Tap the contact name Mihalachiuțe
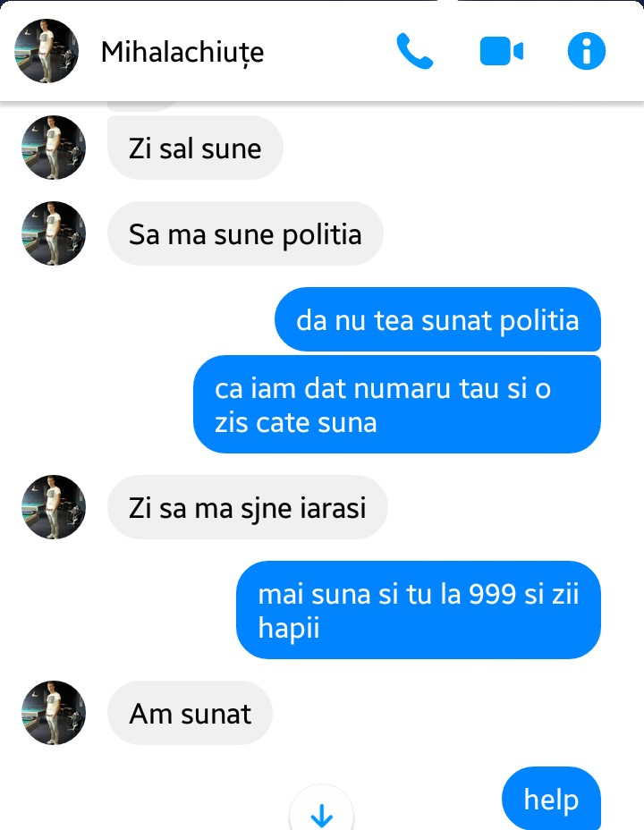644x830 pixels. point(182,52)
